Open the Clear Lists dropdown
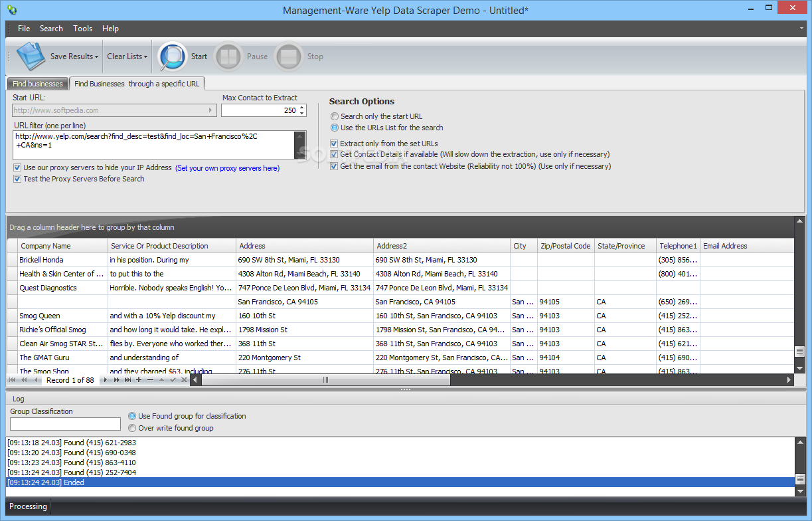The width and height of the screenshot is (812, 521). point(127,56)
